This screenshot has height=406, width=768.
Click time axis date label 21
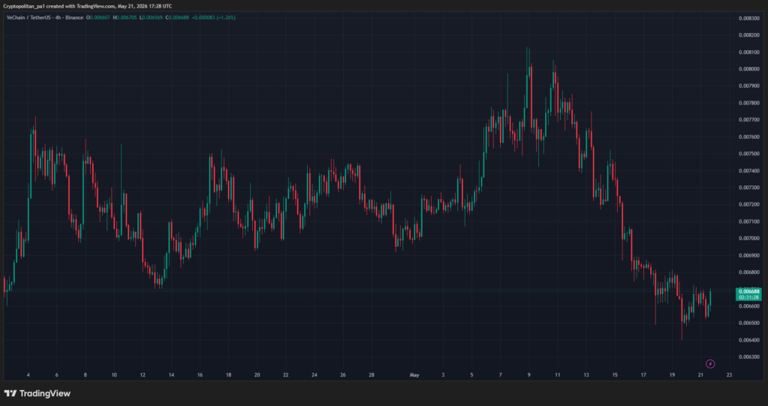click(701, 375)
